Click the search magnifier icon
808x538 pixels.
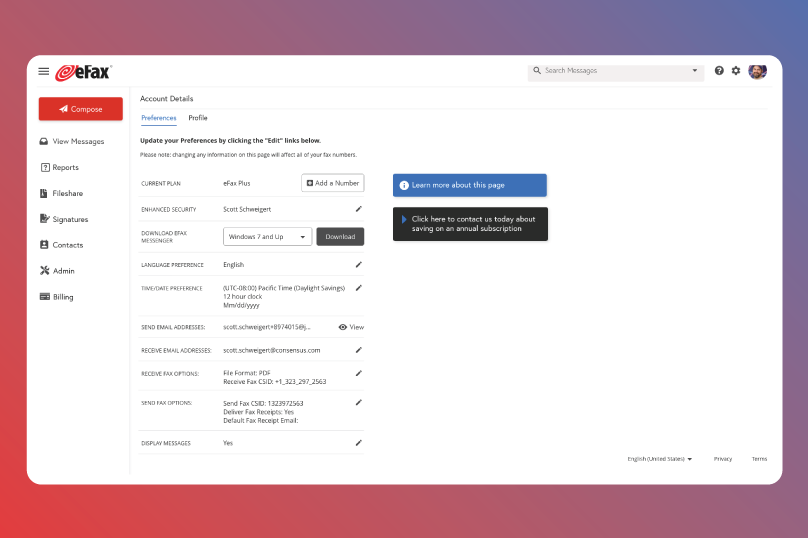click(537, 71)
